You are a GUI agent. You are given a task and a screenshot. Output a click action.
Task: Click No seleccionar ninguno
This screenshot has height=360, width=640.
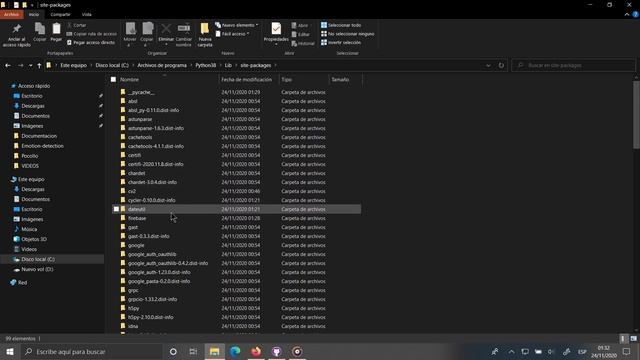click(348, 34)
